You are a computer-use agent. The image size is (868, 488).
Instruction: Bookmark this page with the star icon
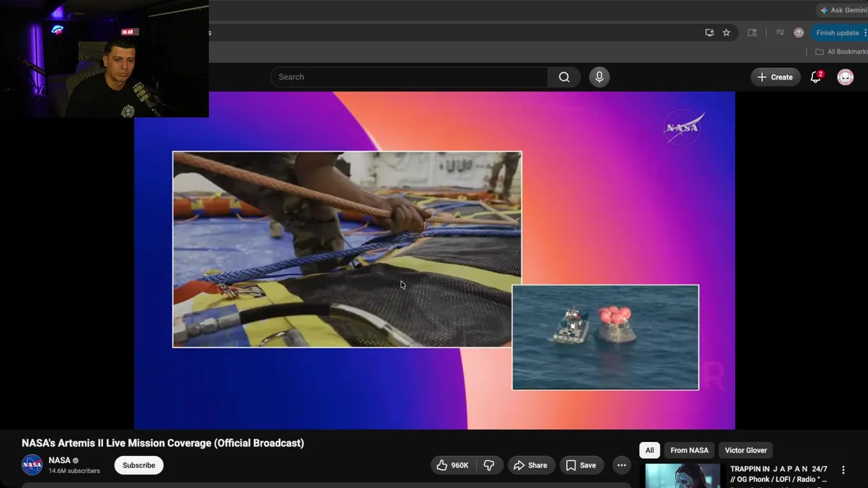tap(726, 33)
